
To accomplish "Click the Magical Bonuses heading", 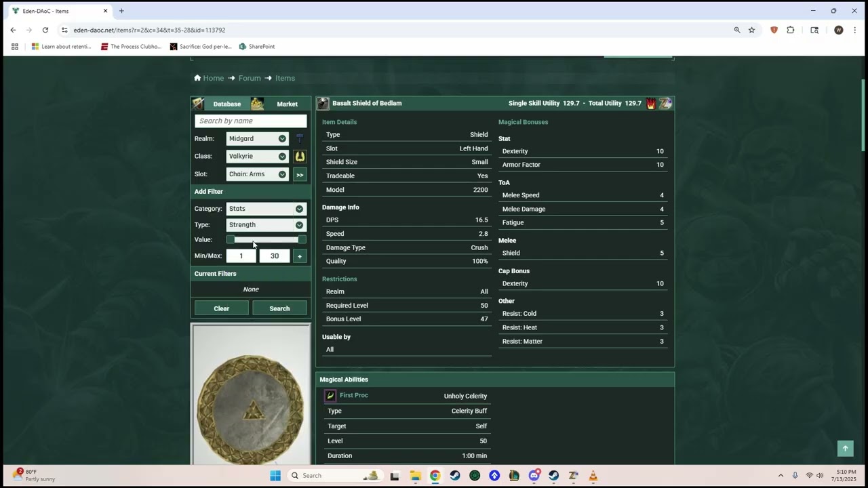I will point(523,122).
